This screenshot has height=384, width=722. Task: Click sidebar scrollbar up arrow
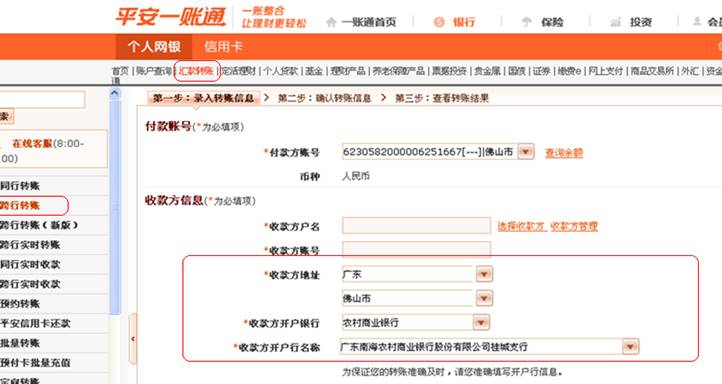tap(115, 93)
